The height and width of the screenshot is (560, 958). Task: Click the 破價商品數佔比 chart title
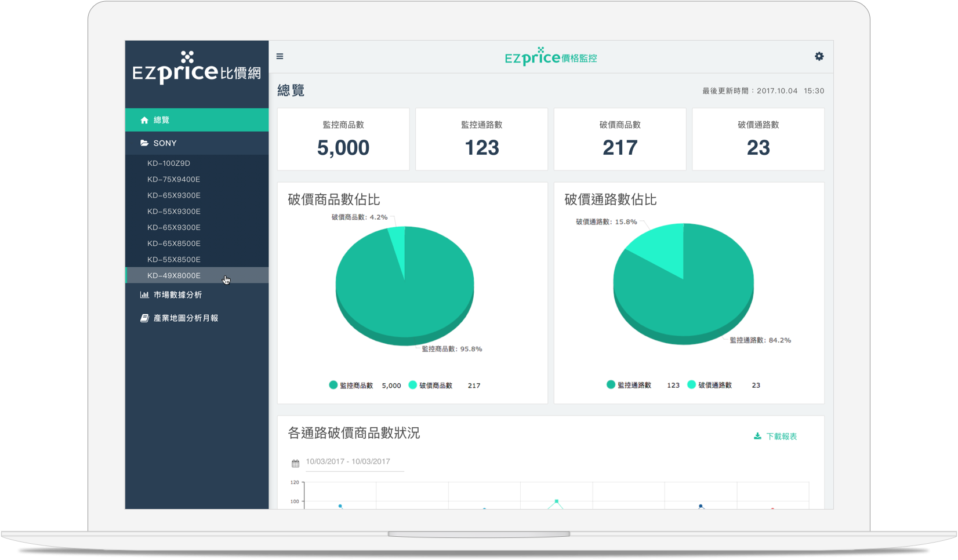[x=334, y=200]
